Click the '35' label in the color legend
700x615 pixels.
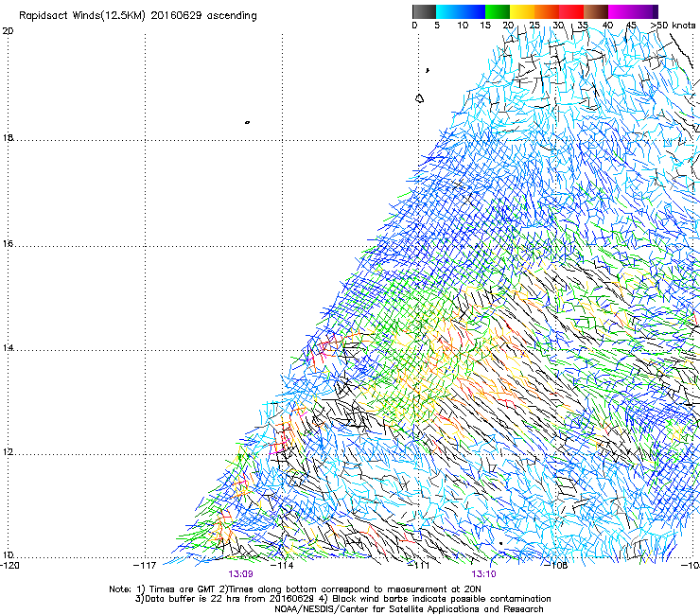(x=583, y=26)
